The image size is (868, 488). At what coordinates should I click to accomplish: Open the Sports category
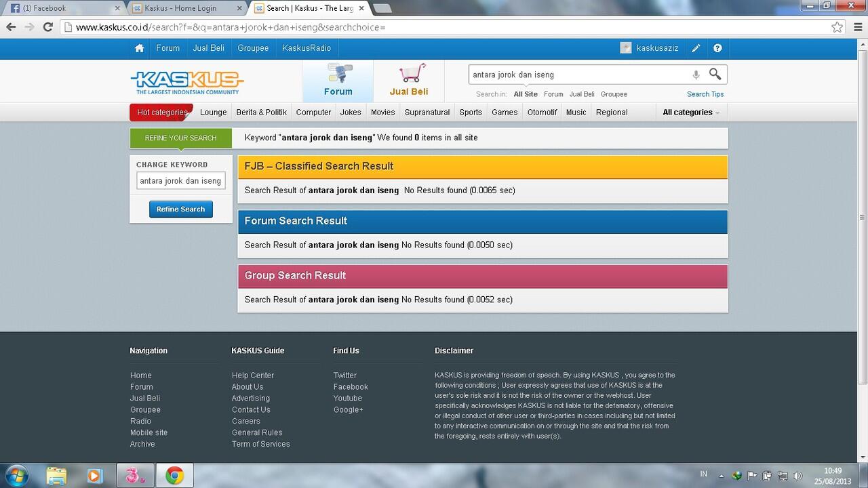point(471,113)
